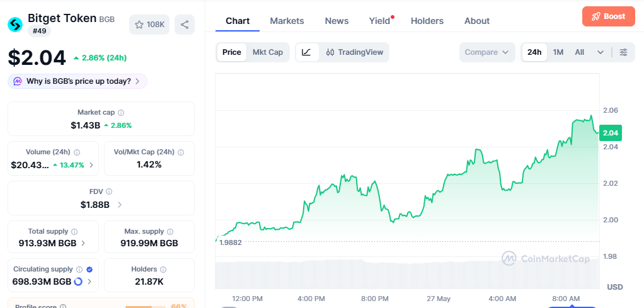Click the circulating supply progress ring icon
The height and width of the screenshot is (308, 644).
pos(78,282)
